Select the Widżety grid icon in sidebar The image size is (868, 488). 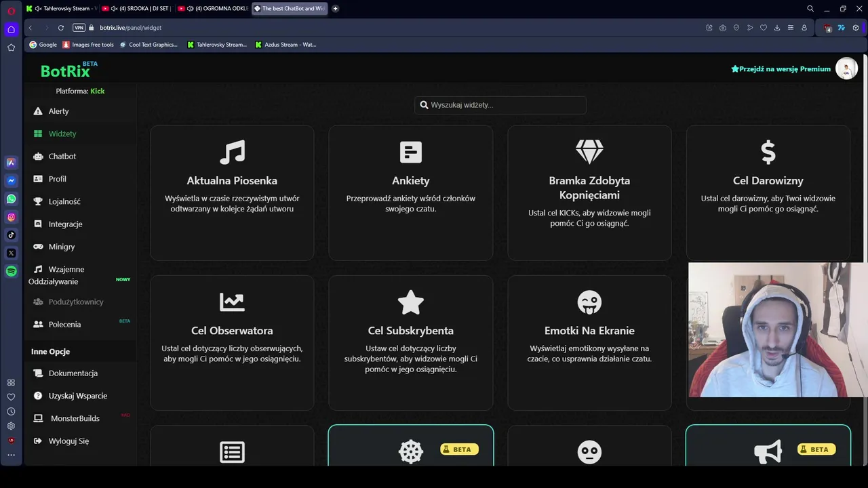point(38,134)
